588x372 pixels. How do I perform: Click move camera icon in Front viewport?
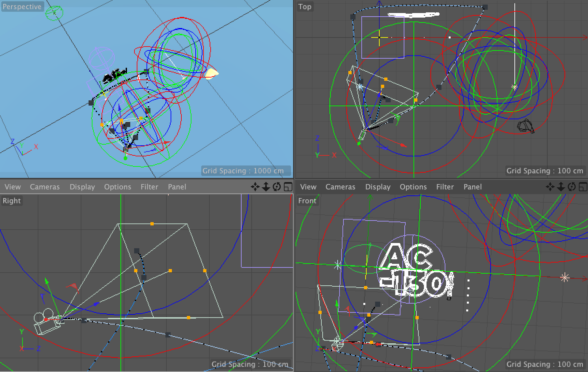[x=550, y=187]
